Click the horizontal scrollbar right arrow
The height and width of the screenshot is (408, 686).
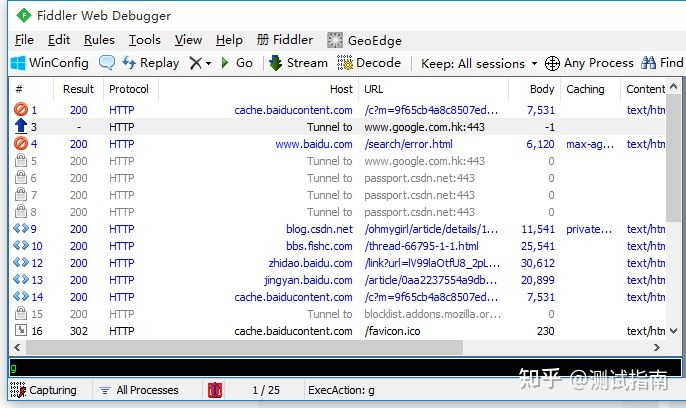pyautogui.click(x=657, y=348)
